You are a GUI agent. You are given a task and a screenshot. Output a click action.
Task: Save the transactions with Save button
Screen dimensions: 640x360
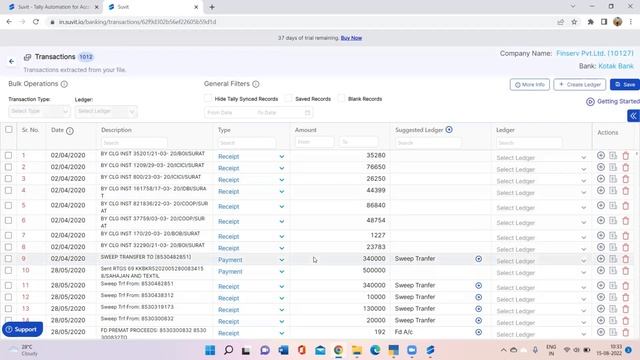625,84
